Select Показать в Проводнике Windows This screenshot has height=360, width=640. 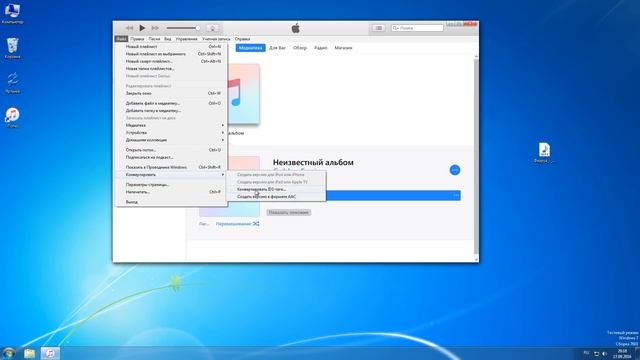171,167
